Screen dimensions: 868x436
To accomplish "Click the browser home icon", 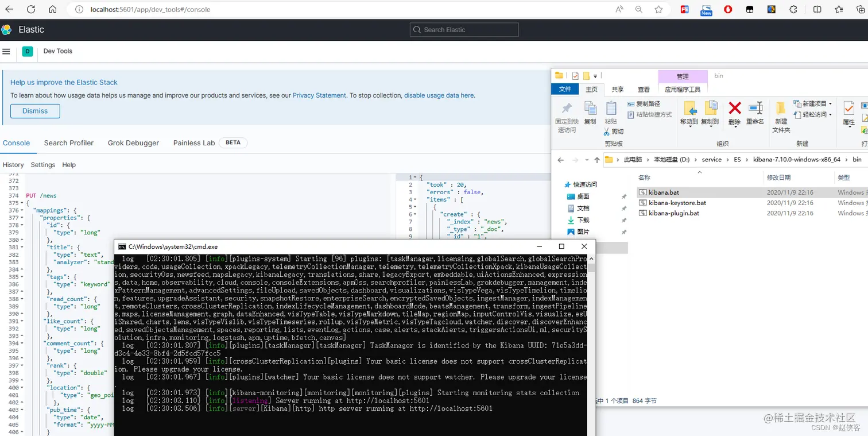I will coord(52,10).
